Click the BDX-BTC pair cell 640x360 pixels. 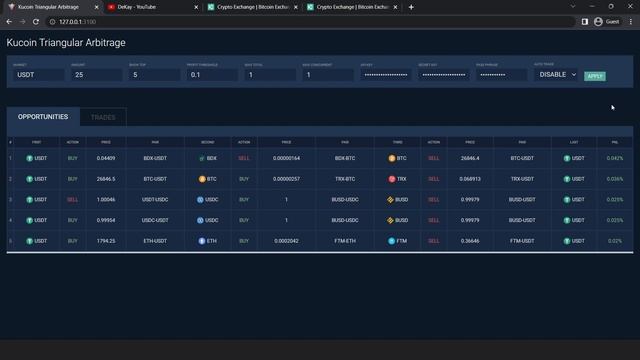pos(345,158)
